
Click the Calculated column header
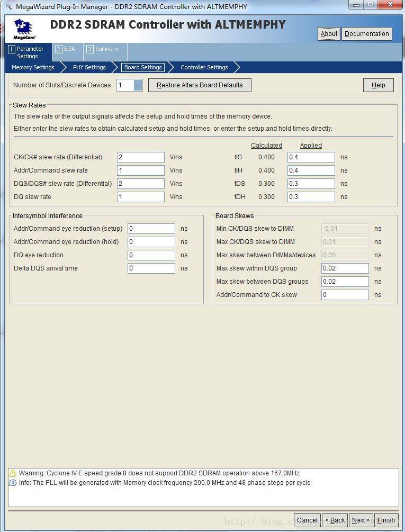267,145
